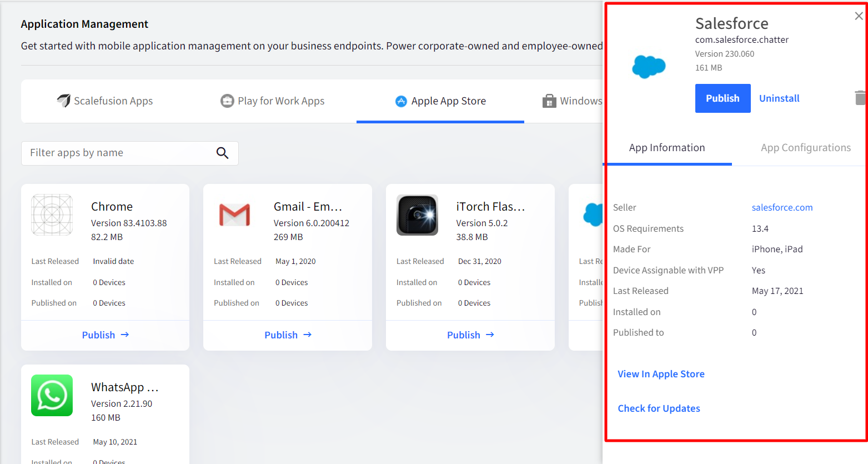This screenshot has height=464, width=868.
Task: Click the blue Publish button for Salesforce
Action: (x=723, y=98)
